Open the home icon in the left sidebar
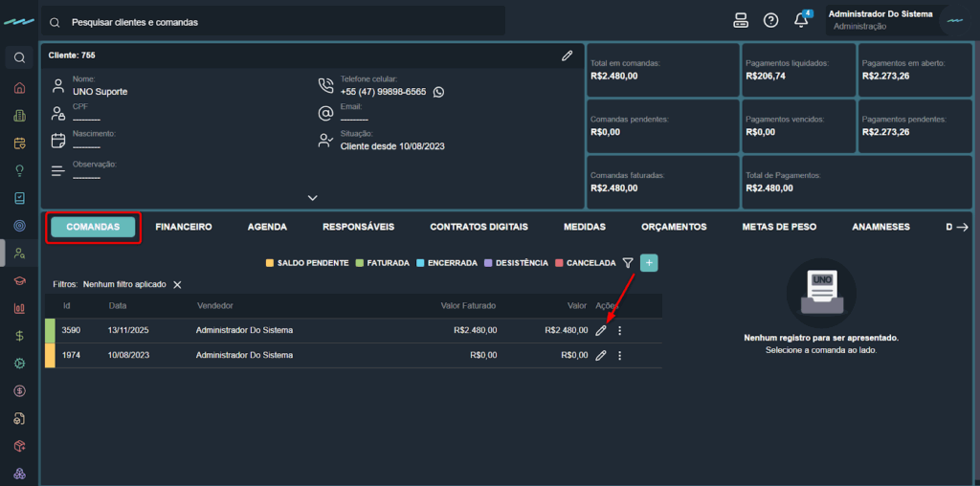980x486 pixels. pos(19,88)
